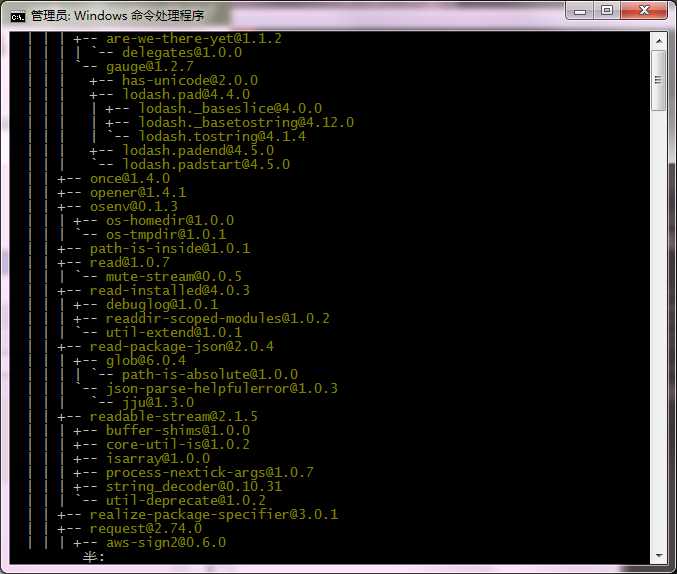
Task: Minimize the command prompt window
Action: (580, 10)
